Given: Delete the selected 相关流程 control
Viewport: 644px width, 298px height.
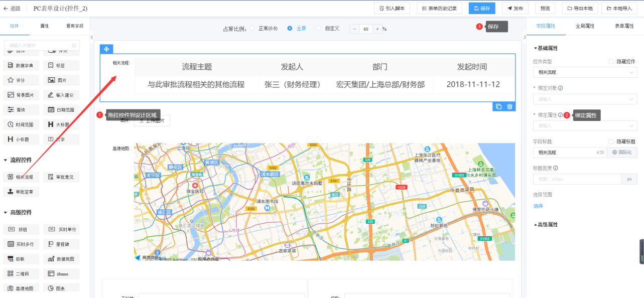Looking at the screenshot, I should (510, 106).
